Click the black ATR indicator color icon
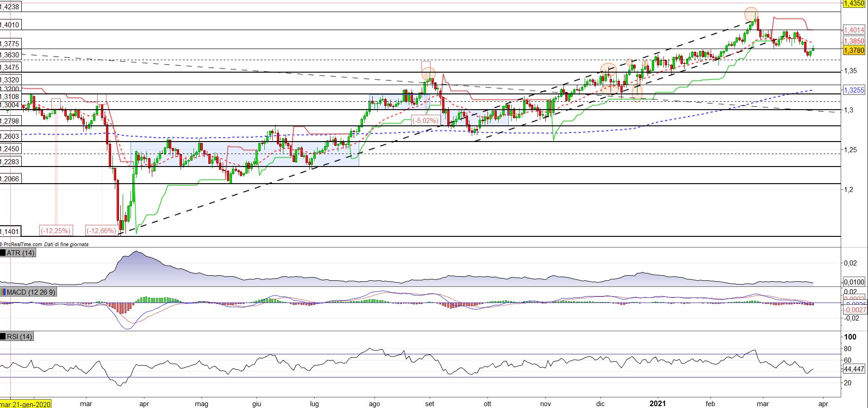The width and height of the screenshot is (868, 408). click(3, 253)
